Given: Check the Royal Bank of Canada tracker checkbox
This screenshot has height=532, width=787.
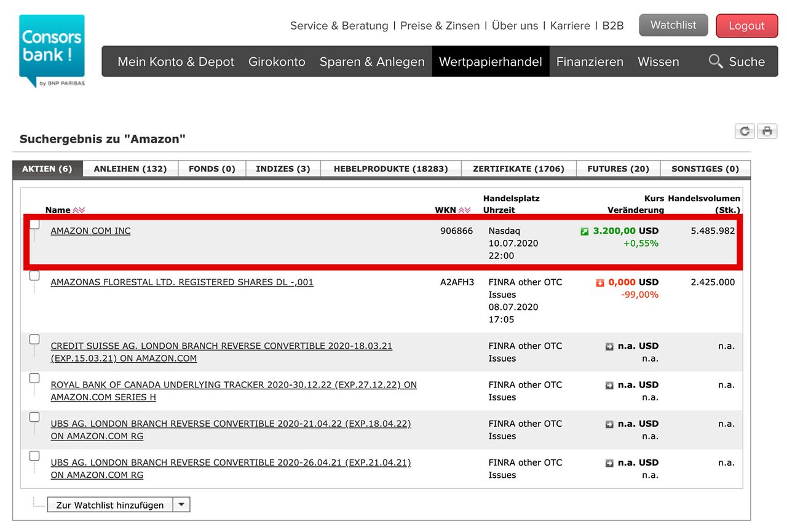Looking at the screenshot, I should coord(34,378).
